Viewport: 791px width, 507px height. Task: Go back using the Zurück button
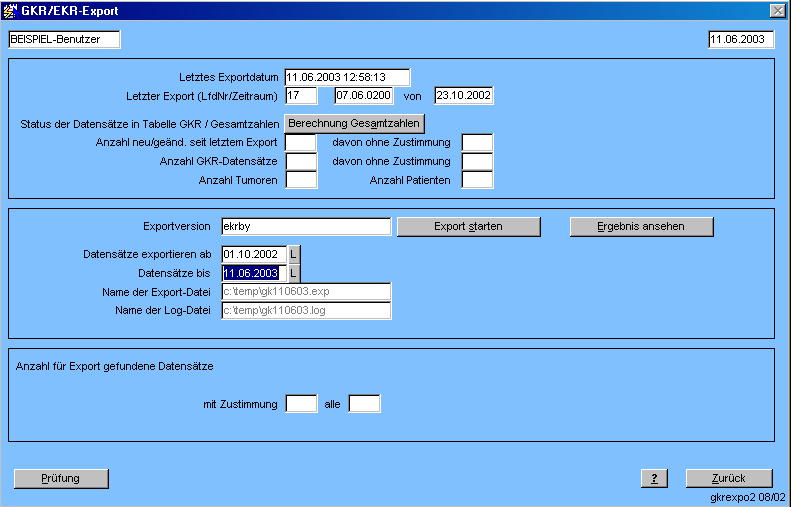pos(729,478)
